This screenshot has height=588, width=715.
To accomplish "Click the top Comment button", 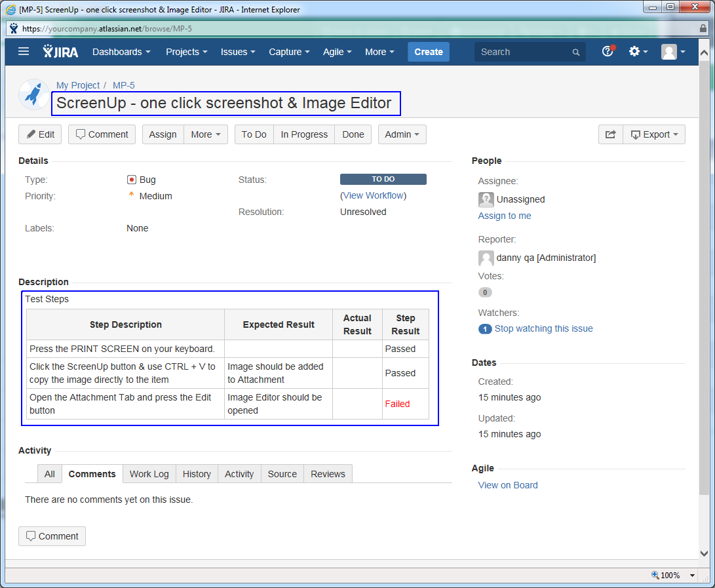I will coord(102,134).
